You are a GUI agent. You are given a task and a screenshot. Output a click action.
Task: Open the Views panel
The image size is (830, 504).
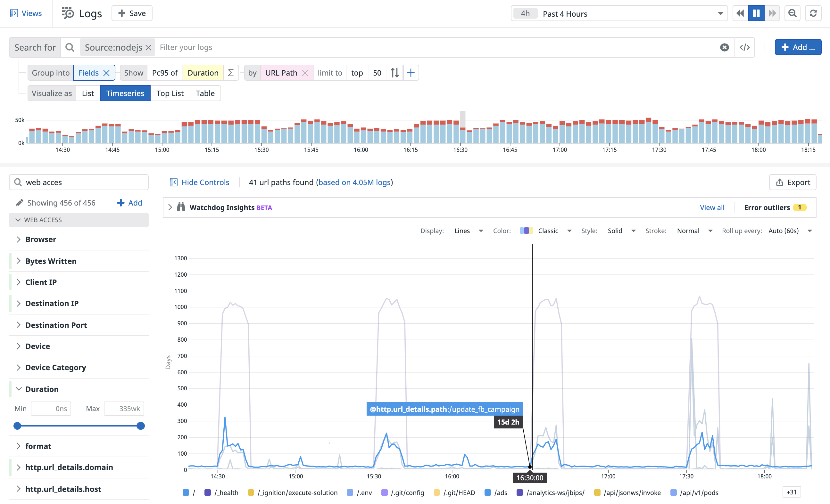[26, 13]
